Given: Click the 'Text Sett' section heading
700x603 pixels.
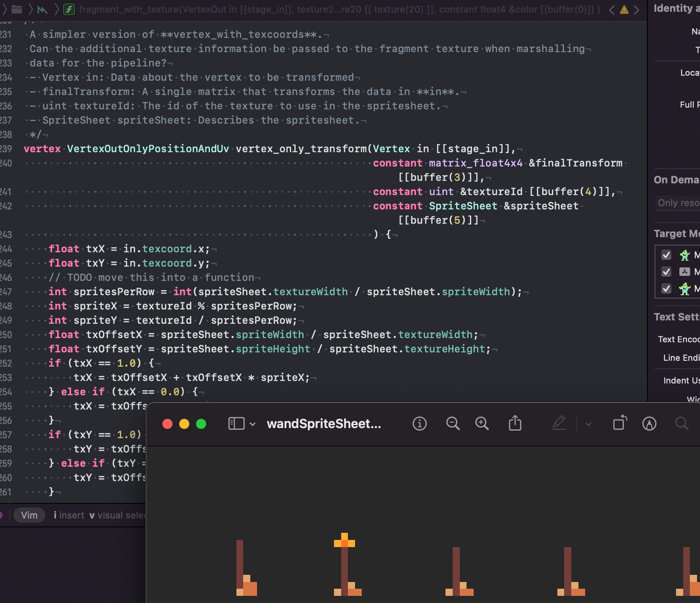Looking at the screenshot, I should (x=676, y=317).
